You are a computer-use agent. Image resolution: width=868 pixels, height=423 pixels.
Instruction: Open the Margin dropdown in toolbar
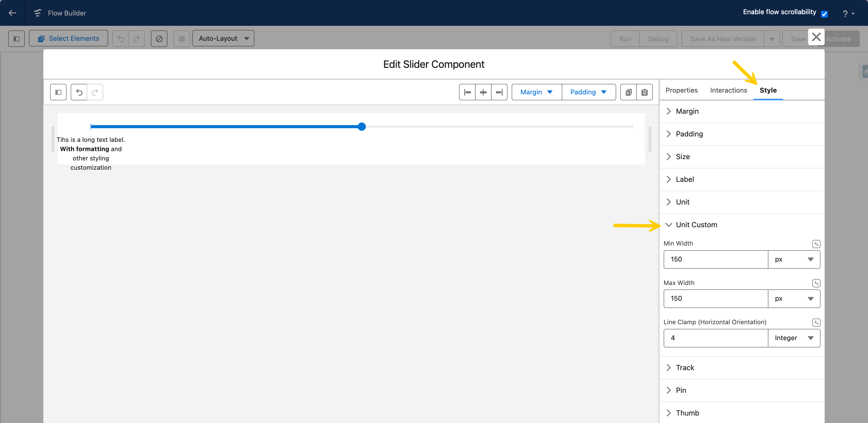[x=536, y=92]
